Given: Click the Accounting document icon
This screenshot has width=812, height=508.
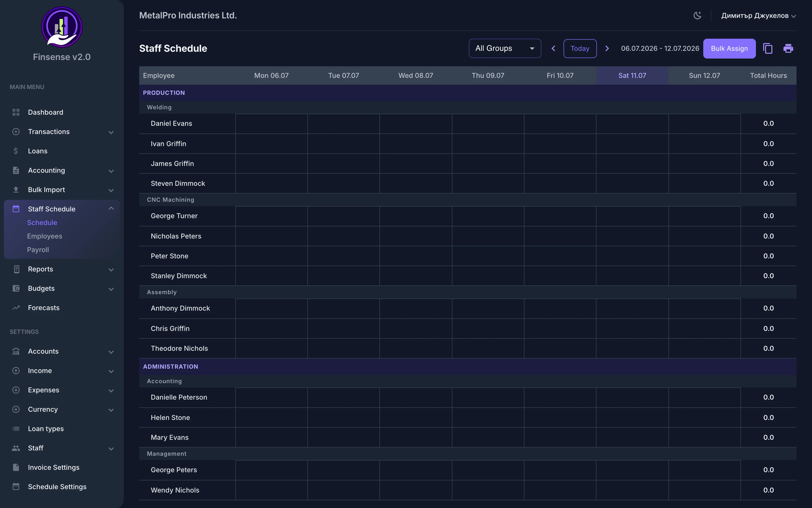Looking at the screenshot, I should pyautogui.click(x=16, y=170).
